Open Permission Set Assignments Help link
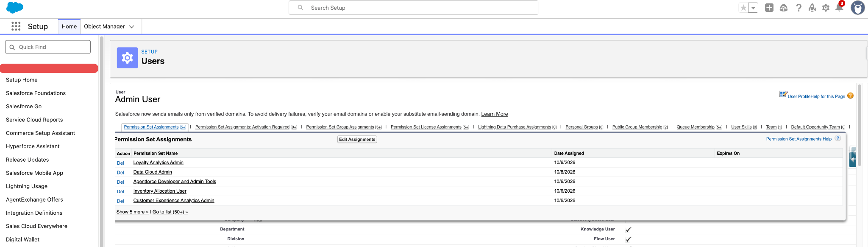 [799, 139]
